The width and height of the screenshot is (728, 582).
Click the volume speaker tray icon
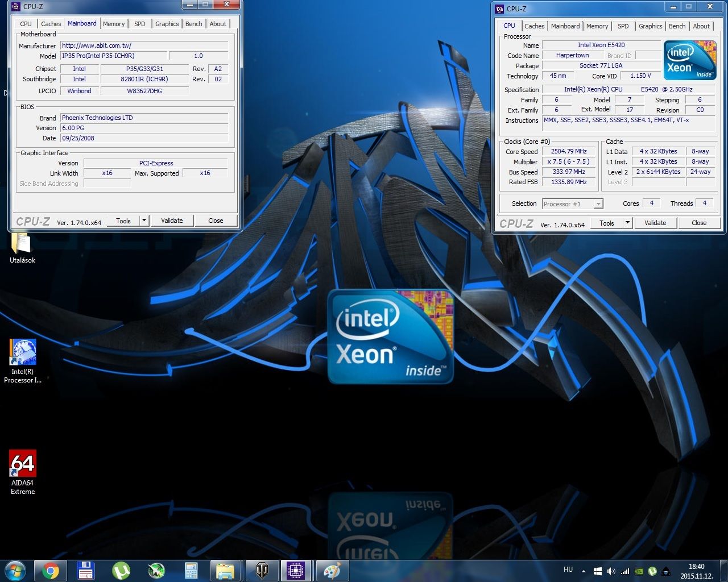(x=611, y=571)
